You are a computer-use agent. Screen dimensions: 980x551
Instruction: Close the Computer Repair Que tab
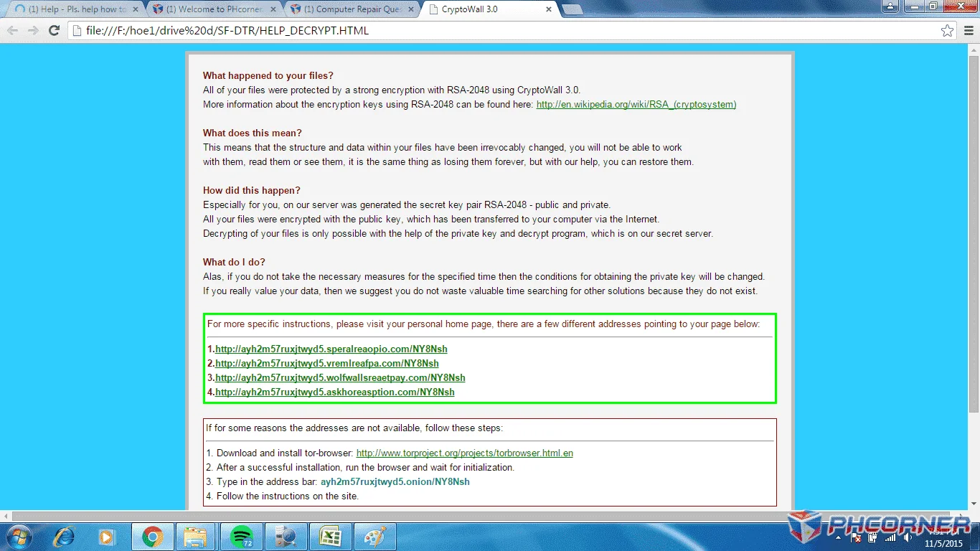(x=411, y=9)
